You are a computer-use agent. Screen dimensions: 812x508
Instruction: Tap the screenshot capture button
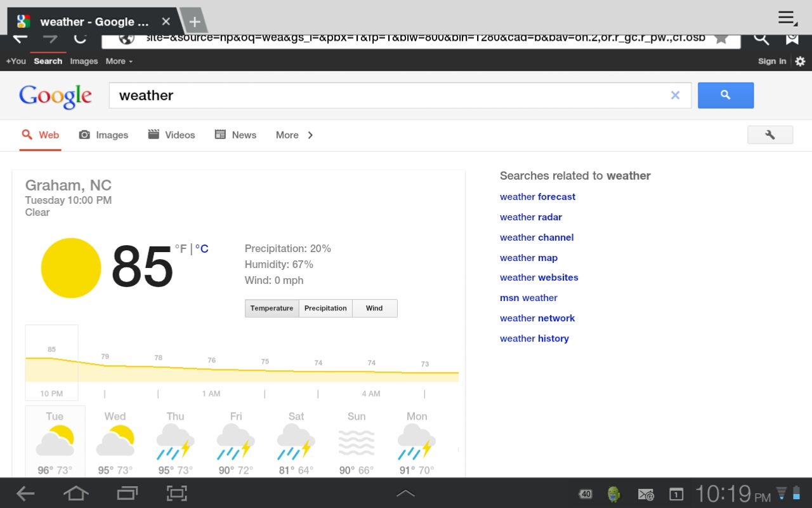pyautogui.click(x=177, y=493)
